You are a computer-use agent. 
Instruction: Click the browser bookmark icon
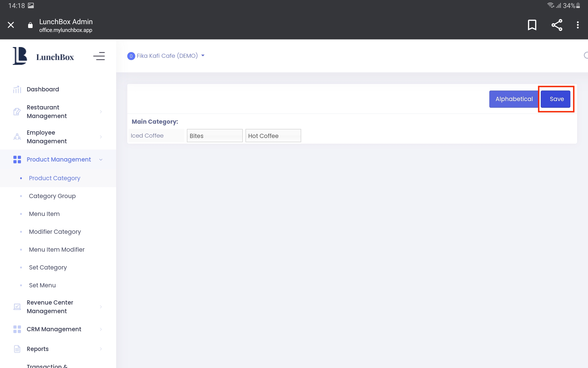532,25
